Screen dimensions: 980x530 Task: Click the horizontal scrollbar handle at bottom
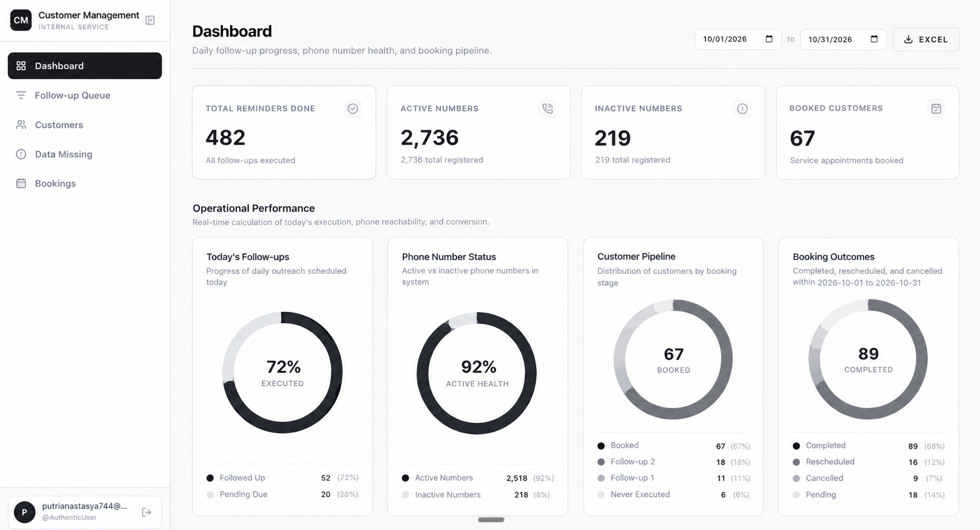[x=491, y=520]
